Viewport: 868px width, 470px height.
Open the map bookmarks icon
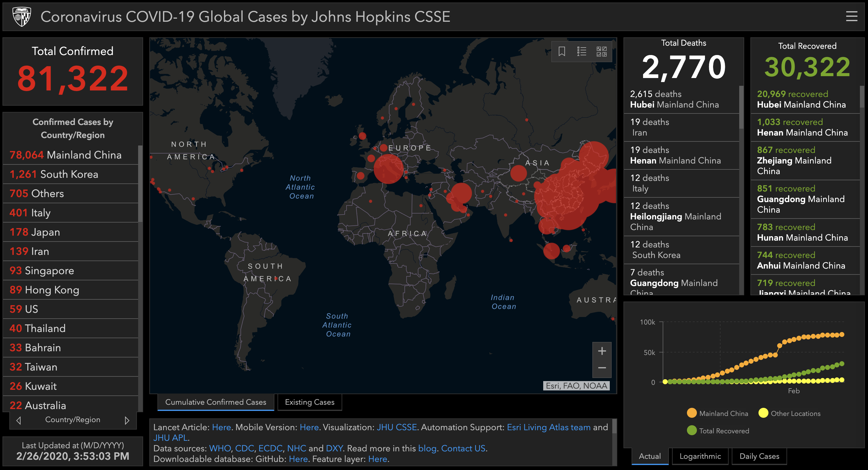click(562, 52)
